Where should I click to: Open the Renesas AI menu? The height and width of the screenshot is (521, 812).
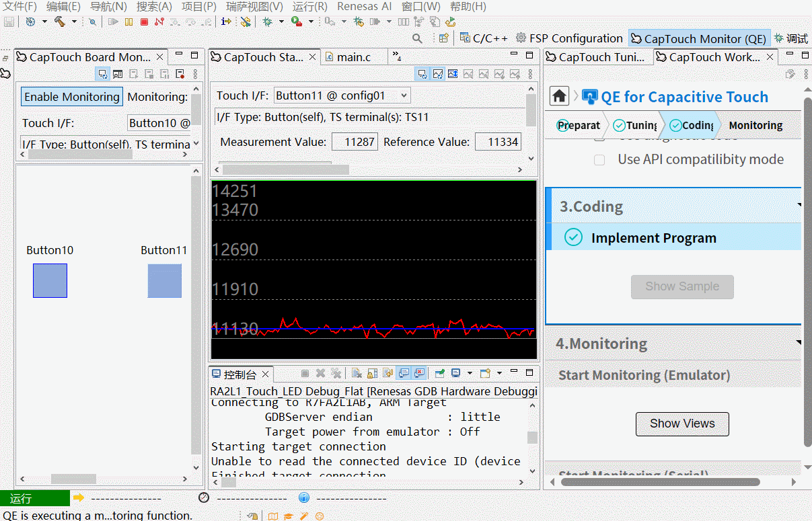(364, 6)
